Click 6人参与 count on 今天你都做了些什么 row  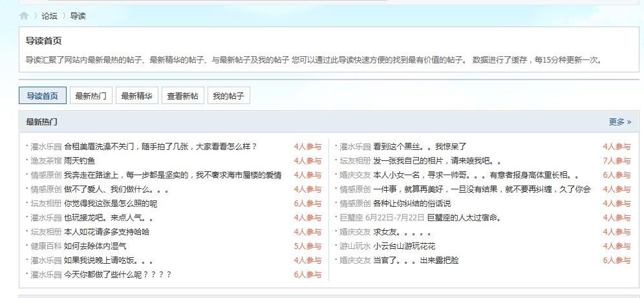(x=308, y=275)
